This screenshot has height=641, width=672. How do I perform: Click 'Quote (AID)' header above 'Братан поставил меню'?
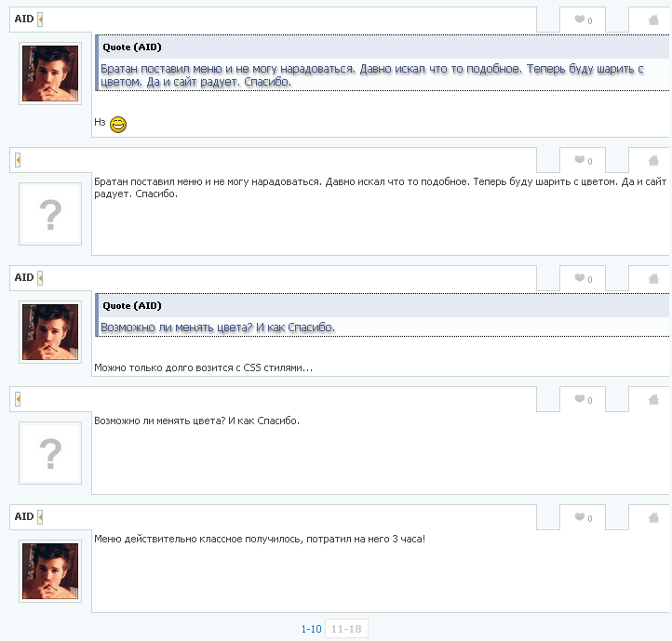point(132,47)
